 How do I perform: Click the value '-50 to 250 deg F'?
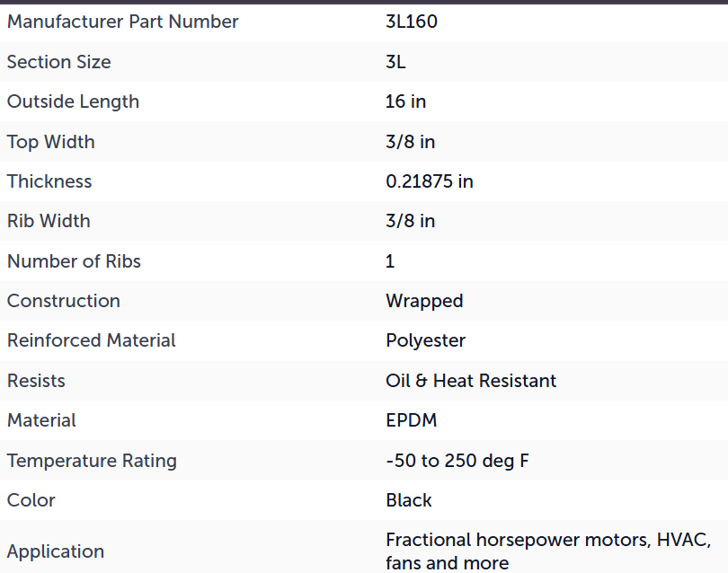pyautogui.click(x=457, y=461)
